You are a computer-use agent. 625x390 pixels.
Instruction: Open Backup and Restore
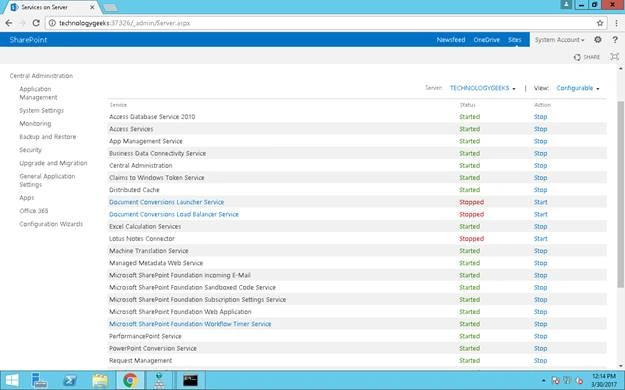pyautogui.click(x=47, y=137)
